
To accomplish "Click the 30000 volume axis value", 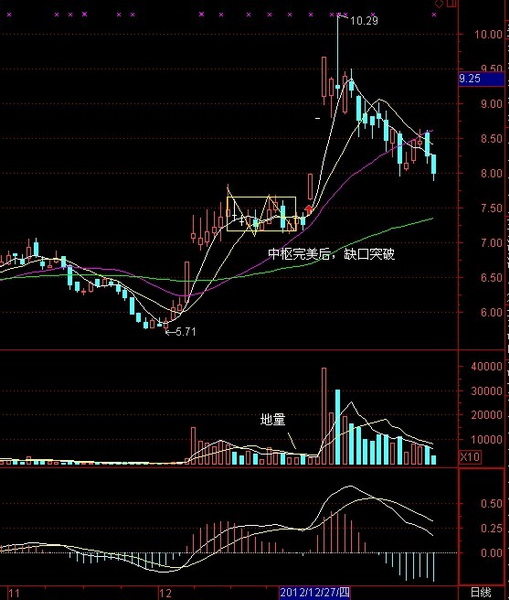I will (x=487, y=391).
